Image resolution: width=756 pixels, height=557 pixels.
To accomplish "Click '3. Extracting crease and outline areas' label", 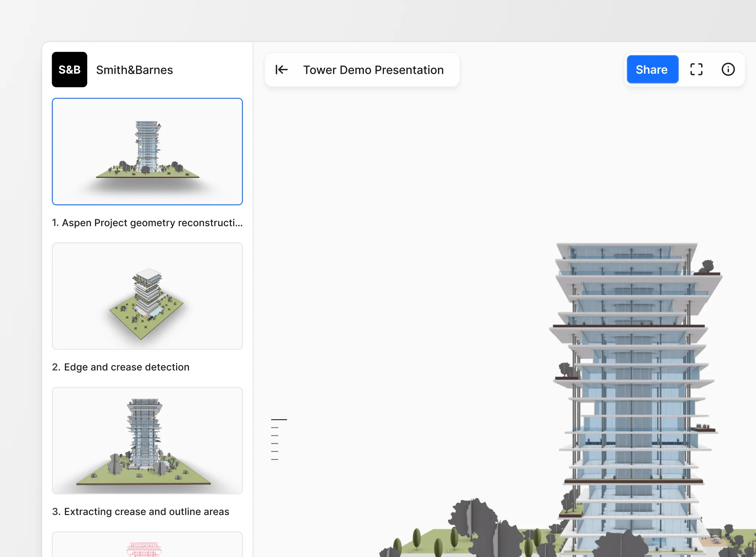I will click(x=141, y=512).
